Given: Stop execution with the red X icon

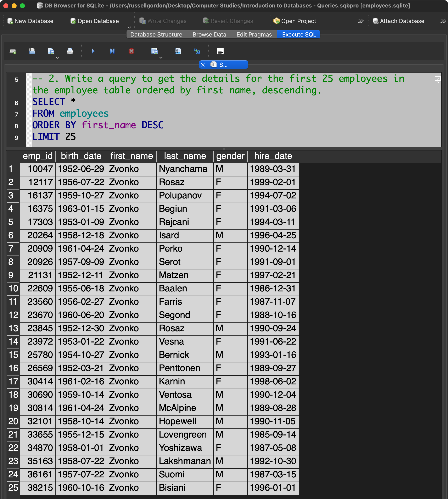Looking at the screenshot, I should tap(131, 51).
